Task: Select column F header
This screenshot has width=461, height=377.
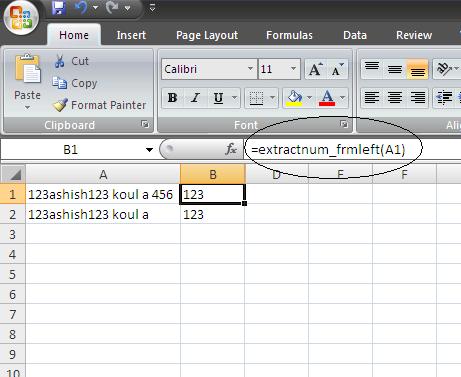Action: 404,174
